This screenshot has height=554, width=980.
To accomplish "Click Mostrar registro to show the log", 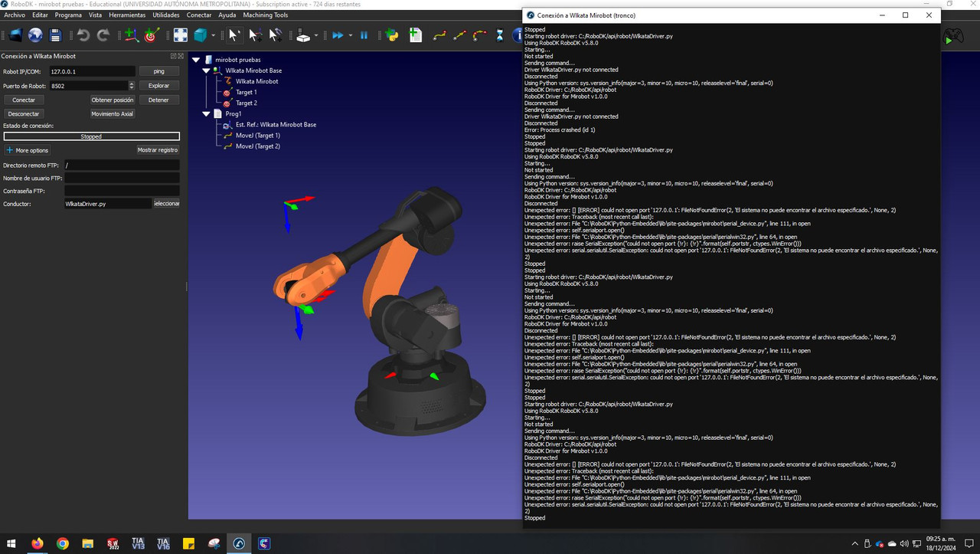I will point(158,150).
